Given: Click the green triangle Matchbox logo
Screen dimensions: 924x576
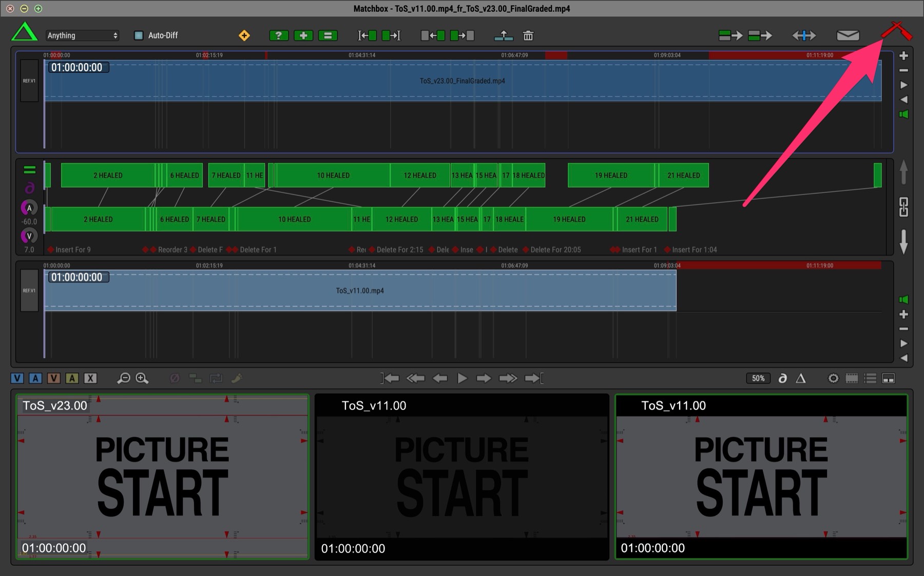Looking at the screenshot, I should (24, 32).
